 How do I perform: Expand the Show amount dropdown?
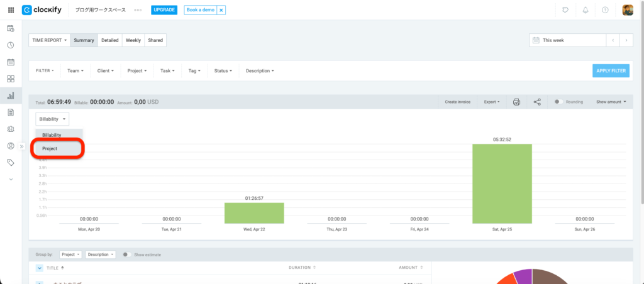point(611,102)
